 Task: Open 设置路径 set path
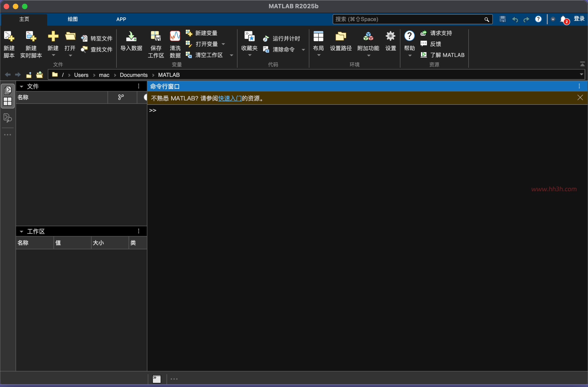341,41
